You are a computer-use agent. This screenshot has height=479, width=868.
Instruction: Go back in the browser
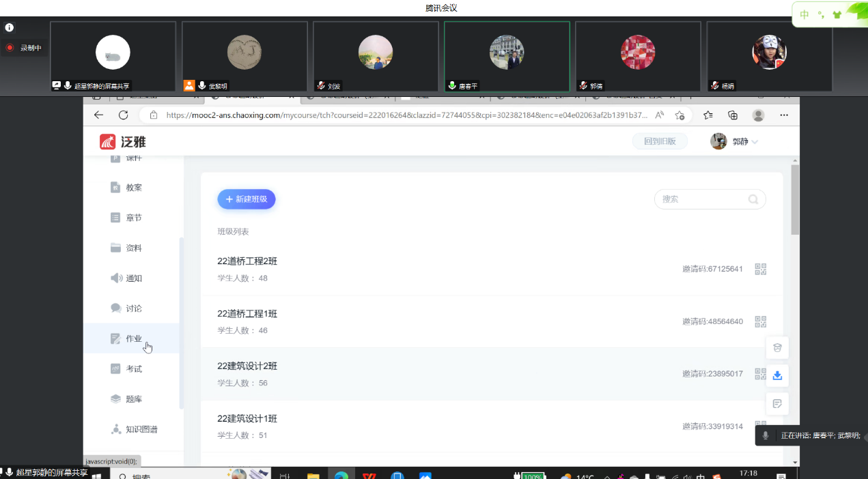(99, 115)
